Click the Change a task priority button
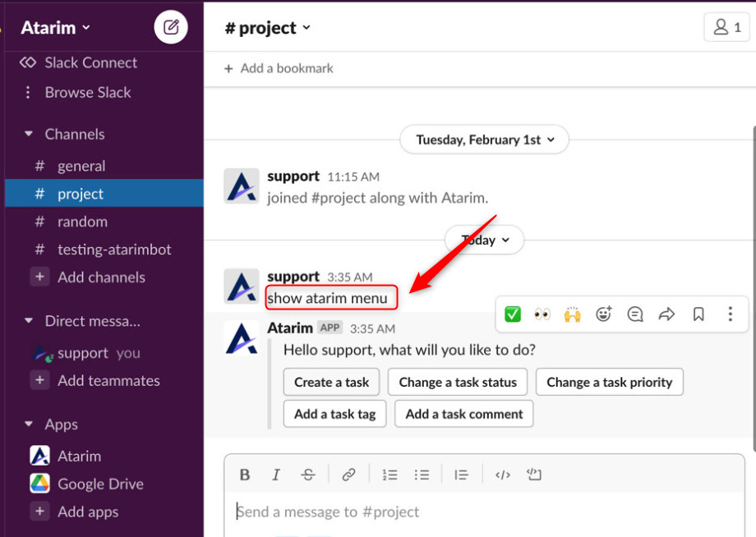Screen dimensions: 756x537 609,382
